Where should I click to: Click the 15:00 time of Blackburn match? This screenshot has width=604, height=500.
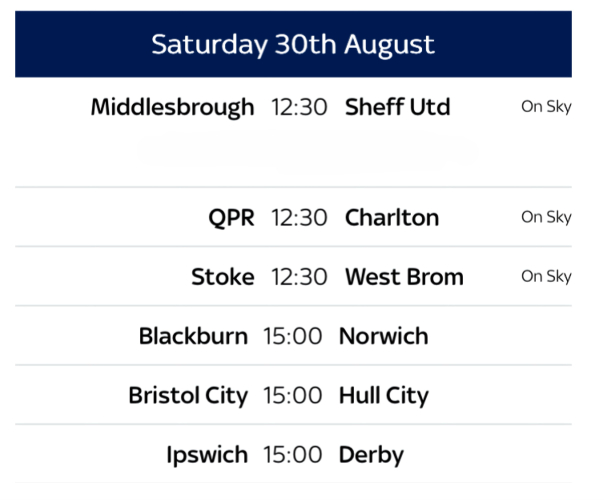[x=293, y=336]
